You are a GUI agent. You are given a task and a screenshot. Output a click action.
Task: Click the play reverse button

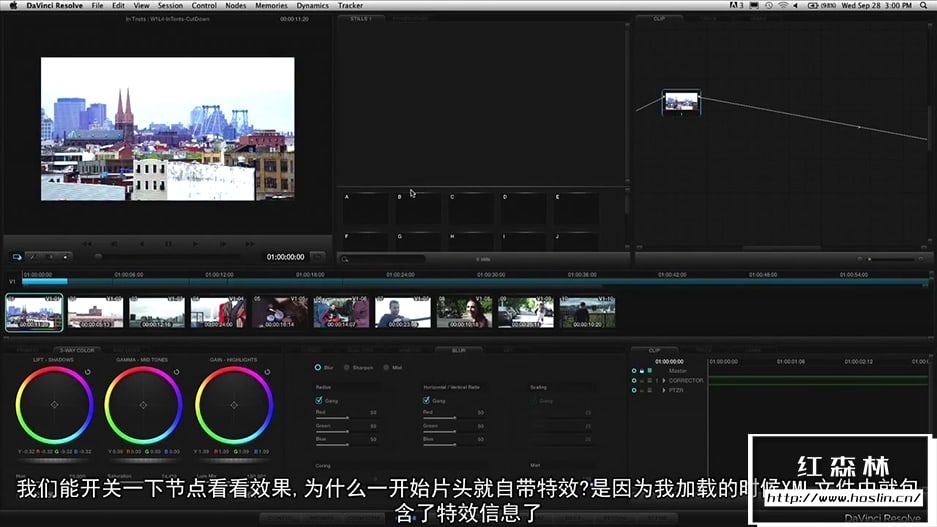point(142,244)
